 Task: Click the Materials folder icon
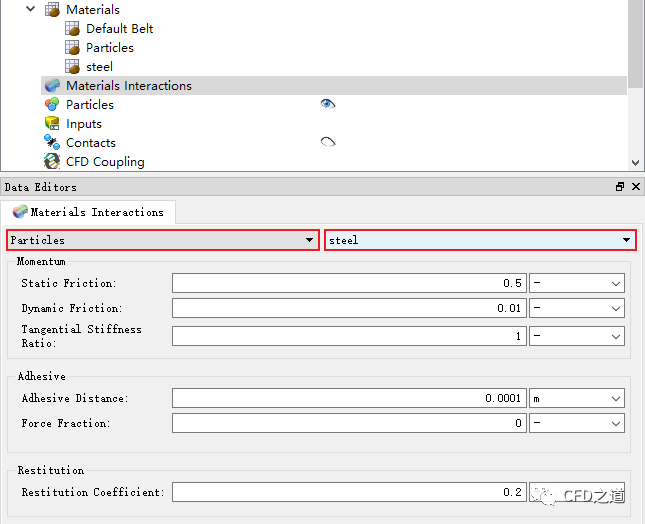point(52,10)
